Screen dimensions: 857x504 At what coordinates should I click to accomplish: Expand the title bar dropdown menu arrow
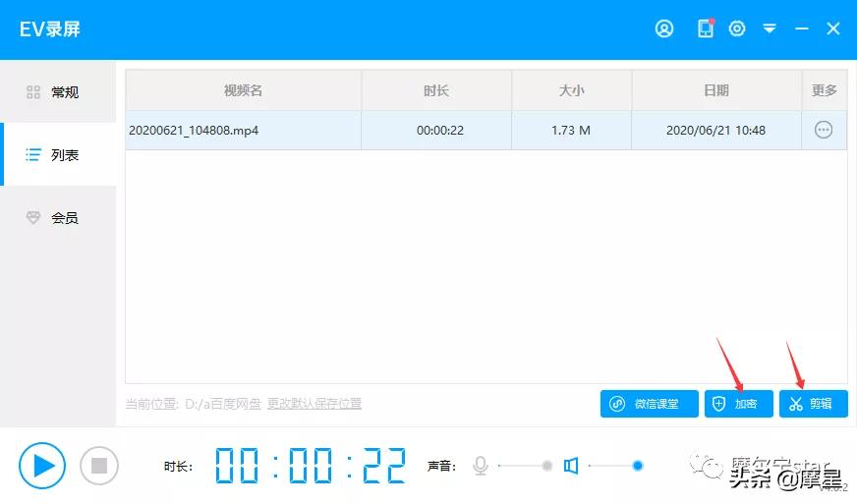(770, 28)
